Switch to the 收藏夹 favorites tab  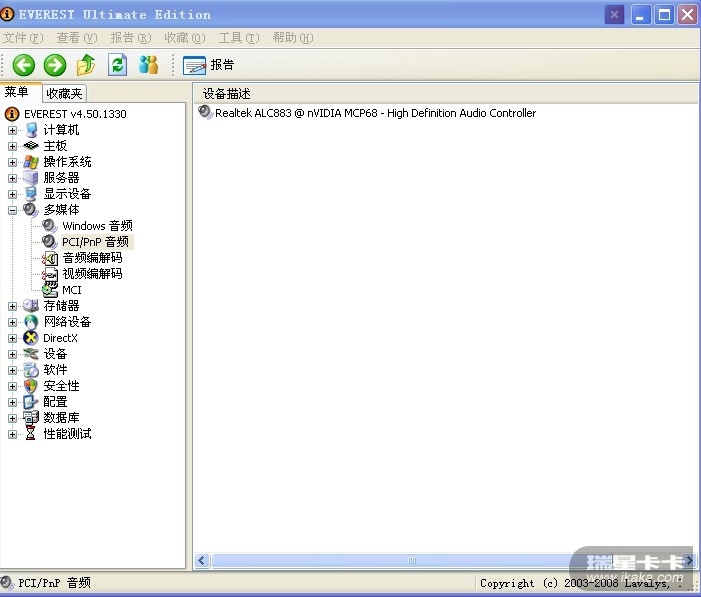[x=64, y=93]
